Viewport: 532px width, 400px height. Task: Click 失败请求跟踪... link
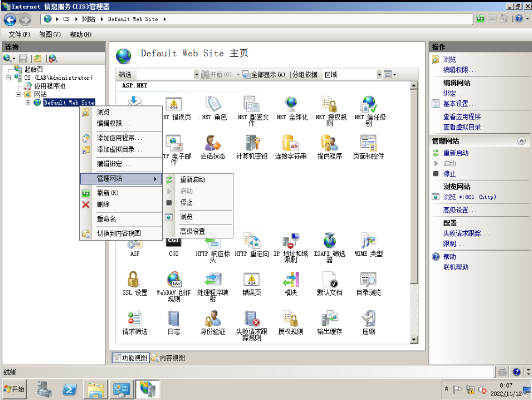(x=466, y=234)
